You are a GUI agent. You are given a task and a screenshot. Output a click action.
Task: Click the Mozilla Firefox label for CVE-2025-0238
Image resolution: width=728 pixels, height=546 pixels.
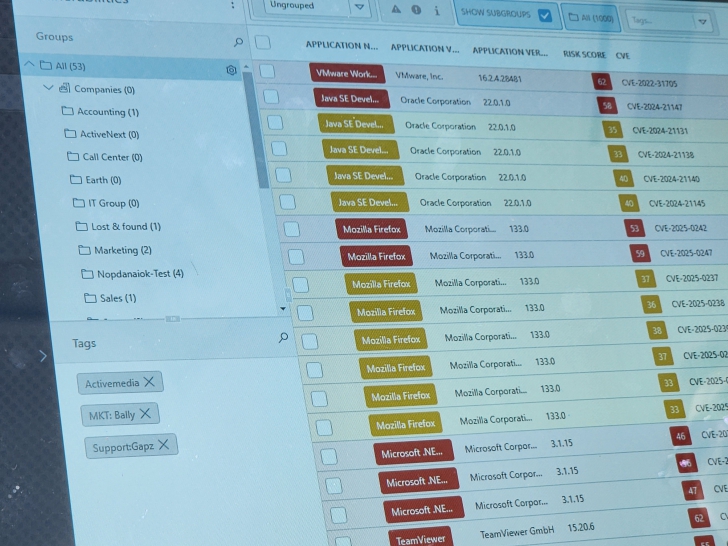point(386,312)
